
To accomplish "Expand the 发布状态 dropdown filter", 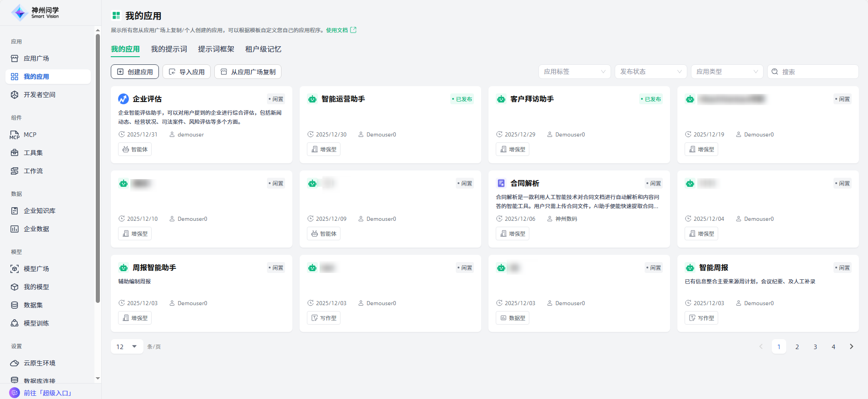I will [x=651, y=72].
